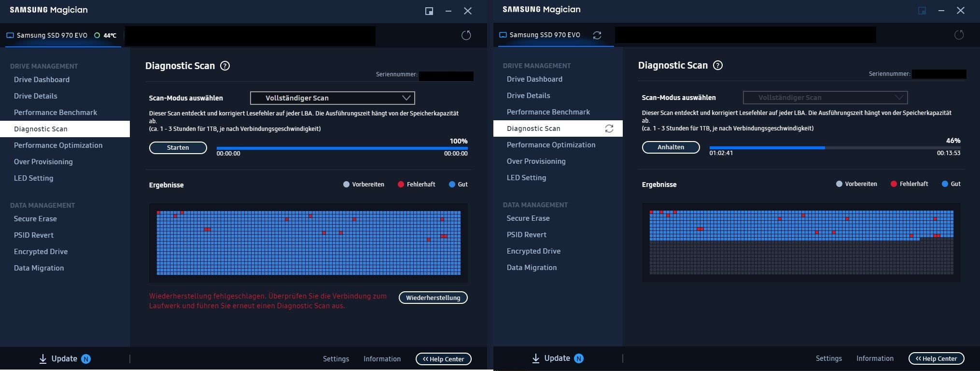Click the red Wiederherstellung fehlgeschlagen error message

click(x=268, y=301)
